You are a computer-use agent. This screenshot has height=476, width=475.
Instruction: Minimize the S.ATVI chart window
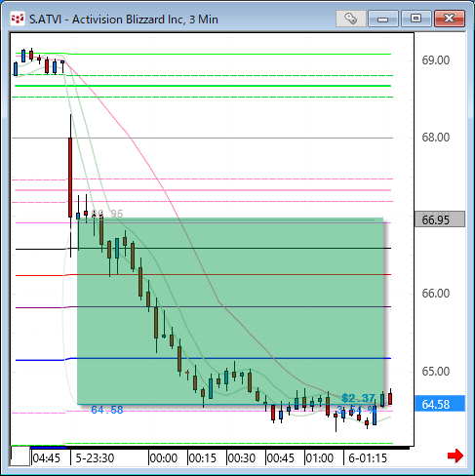pos(383,19)
